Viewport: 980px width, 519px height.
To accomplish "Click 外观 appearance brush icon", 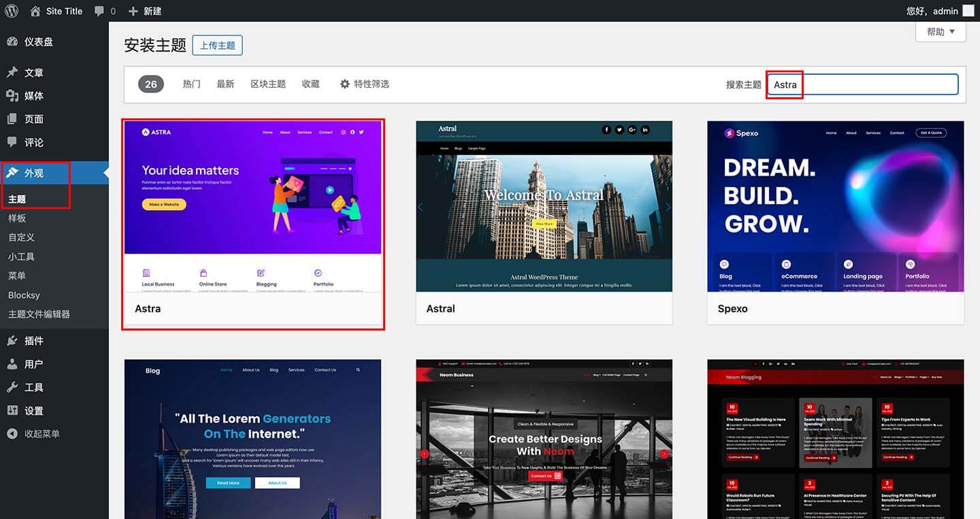I will pos(12,173).
